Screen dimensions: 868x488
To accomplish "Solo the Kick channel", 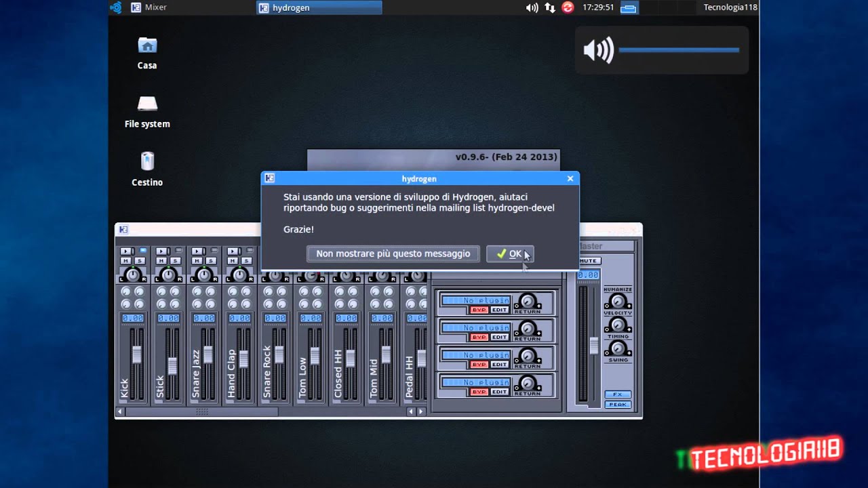I will pos(140,261).
